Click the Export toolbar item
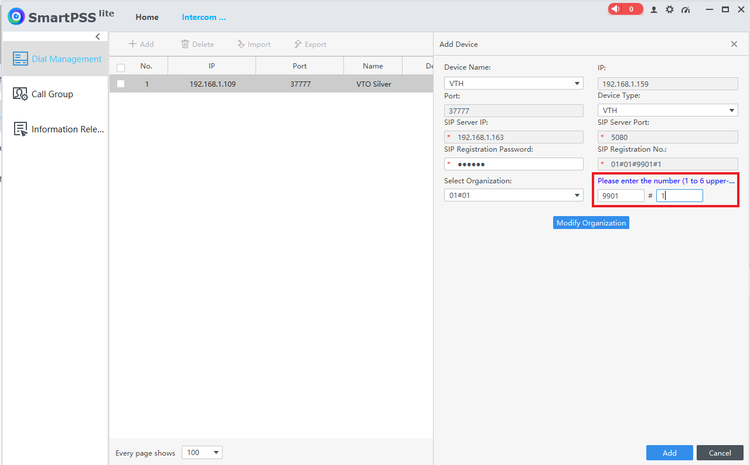This screenshot has height=465, width=750. click(x=310, y=44)
